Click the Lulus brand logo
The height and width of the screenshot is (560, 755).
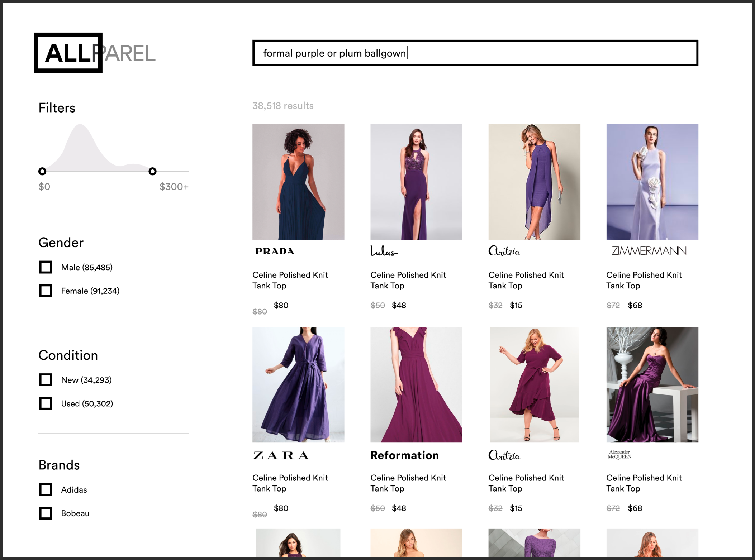(384, 251)
